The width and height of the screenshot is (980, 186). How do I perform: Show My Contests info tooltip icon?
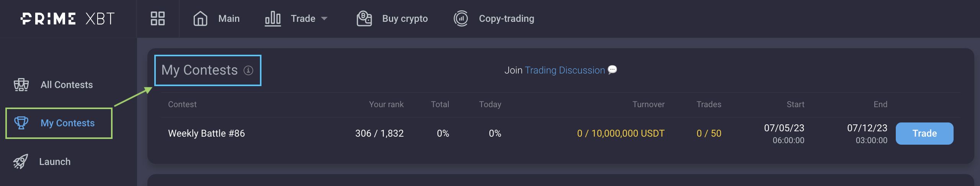tap(248, 70)
